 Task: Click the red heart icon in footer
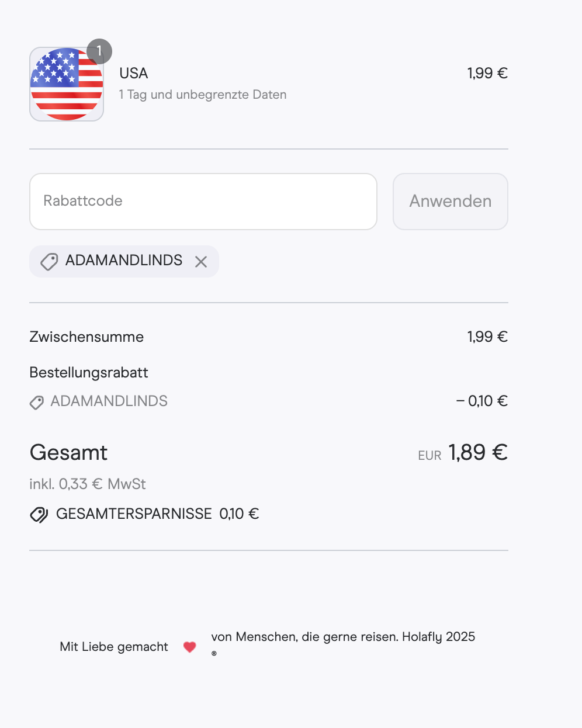189,647
